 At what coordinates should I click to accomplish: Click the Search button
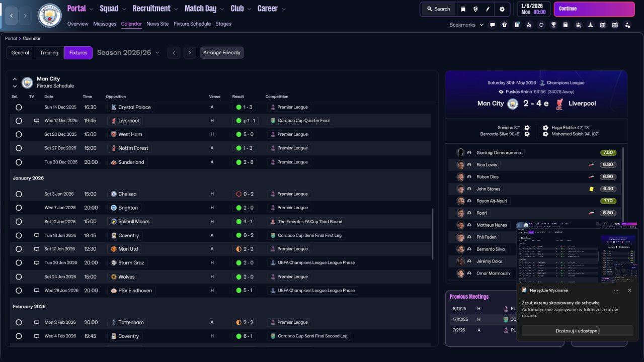tap(438, 9)
